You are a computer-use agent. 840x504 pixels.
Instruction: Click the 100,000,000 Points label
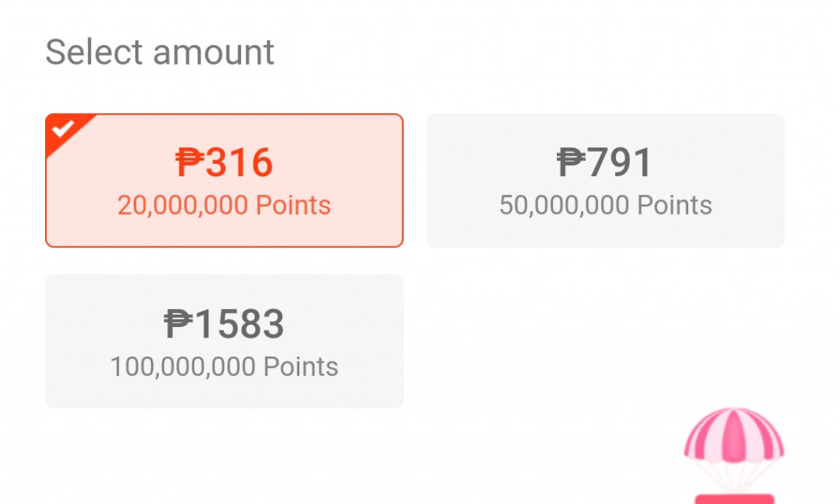click(x=224, y=366)
